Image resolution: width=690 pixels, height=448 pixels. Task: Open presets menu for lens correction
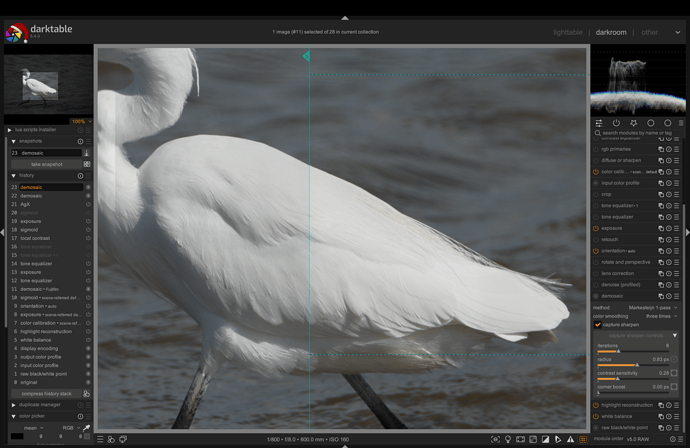pyautogui.click(x=677, y=274)
